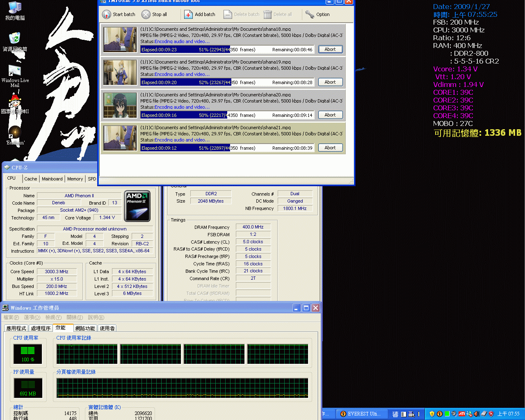
Task: Abort the shana18.mpg encoding job
Action: click(x=330, y=49)
